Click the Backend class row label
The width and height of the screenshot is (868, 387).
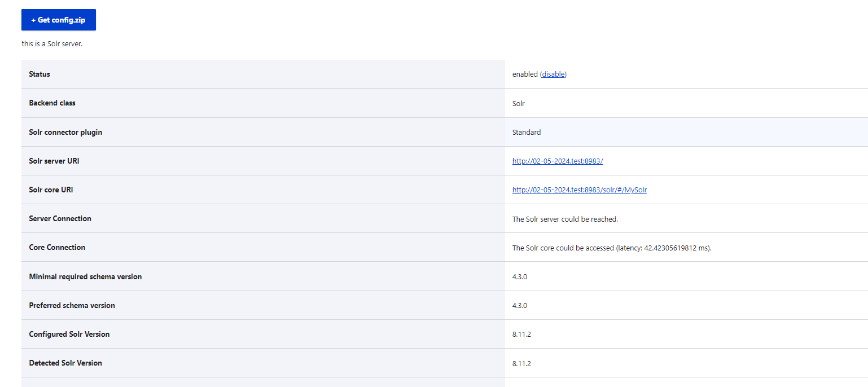(x=52, y=103)
